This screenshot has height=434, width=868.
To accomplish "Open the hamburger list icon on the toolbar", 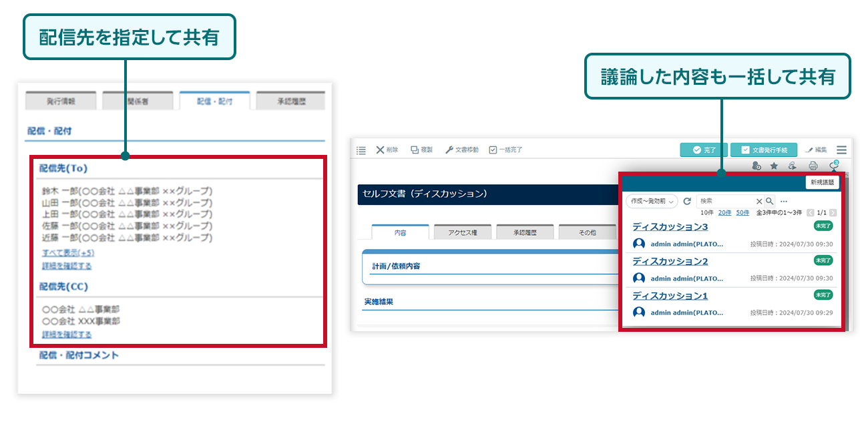I will point(361,150).
